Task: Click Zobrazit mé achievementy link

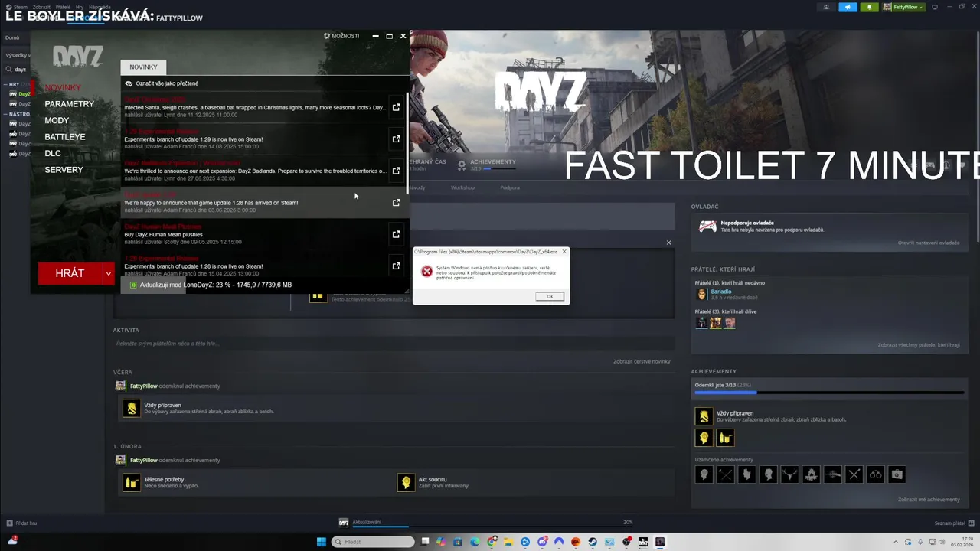Action: 929,500
